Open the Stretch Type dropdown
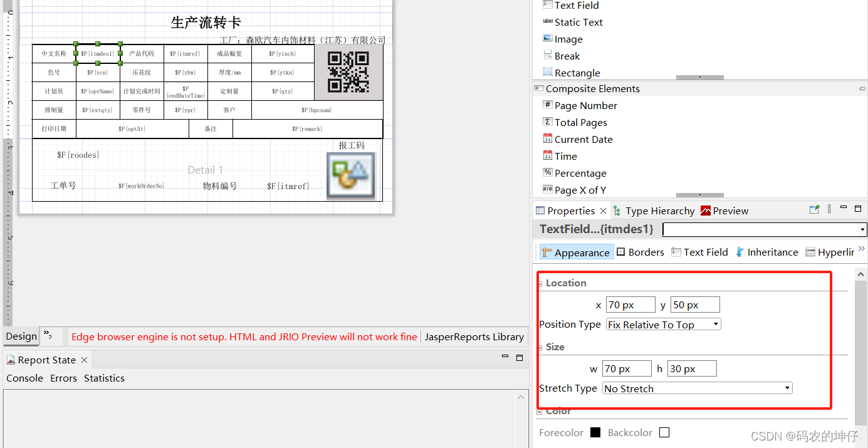The height and width of the screenshot is (448, 868). 786,388
